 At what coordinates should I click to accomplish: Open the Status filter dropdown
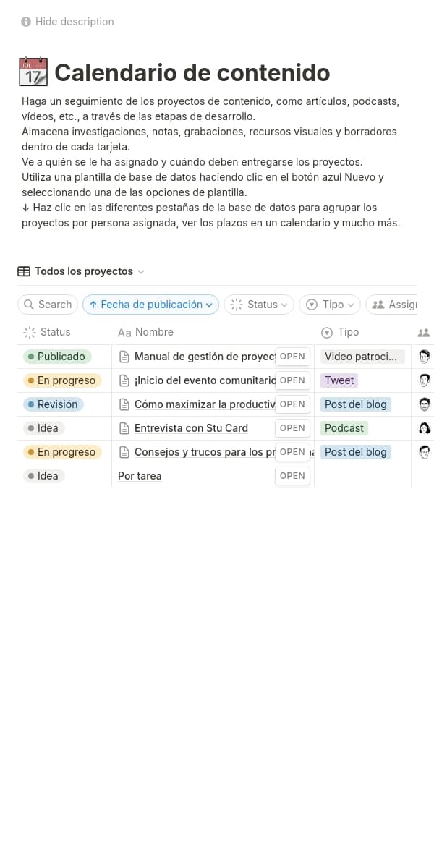point(259,305)
